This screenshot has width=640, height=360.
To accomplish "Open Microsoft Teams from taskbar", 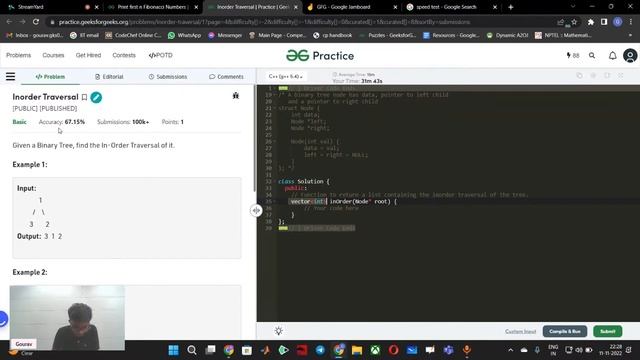I will click(x=449, y=350).
